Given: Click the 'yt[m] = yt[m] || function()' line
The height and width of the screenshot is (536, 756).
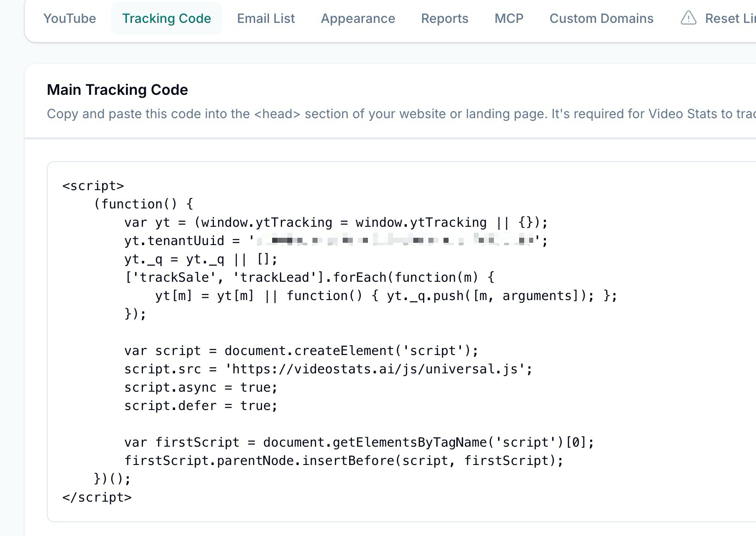Looking at the screenshot, I should point(386,295).
